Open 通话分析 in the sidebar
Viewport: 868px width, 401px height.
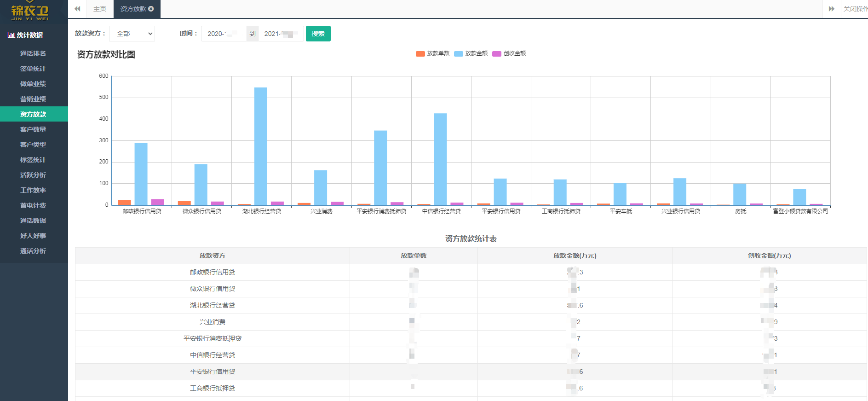[33, 251]
